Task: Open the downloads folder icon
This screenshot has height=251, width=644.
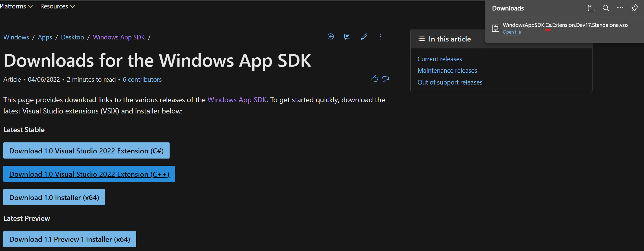Action: click(591, 8)
